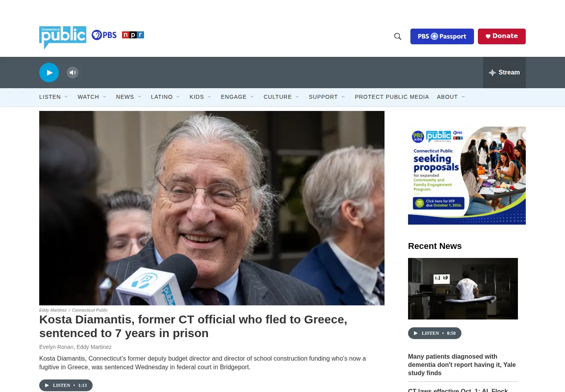Expand the News menu chevron
This screenshot has width=565, height=392.
click(140, 97)
